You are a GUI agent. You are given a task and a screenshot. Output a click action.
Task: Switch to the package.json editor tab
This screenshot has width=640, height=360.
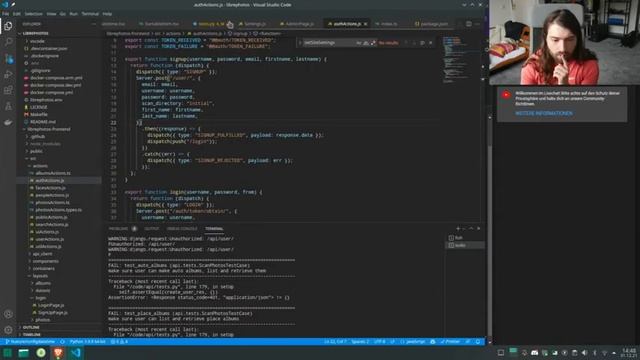[431, 24]
